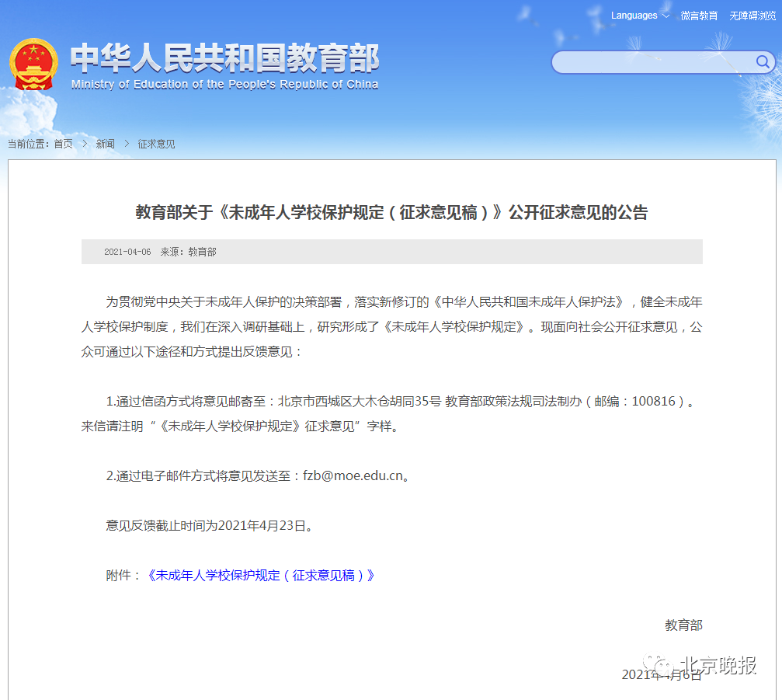Click the 来源：教育部 source label

pos(188,252)
